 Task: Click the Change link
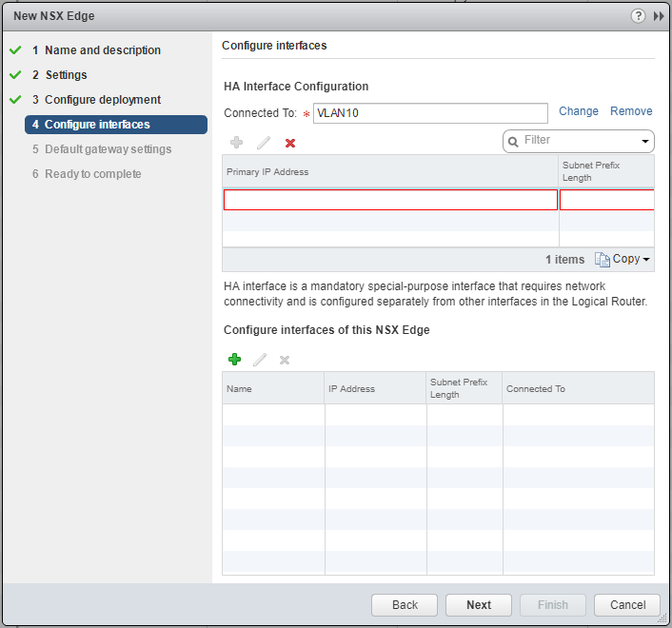[579, 111]
